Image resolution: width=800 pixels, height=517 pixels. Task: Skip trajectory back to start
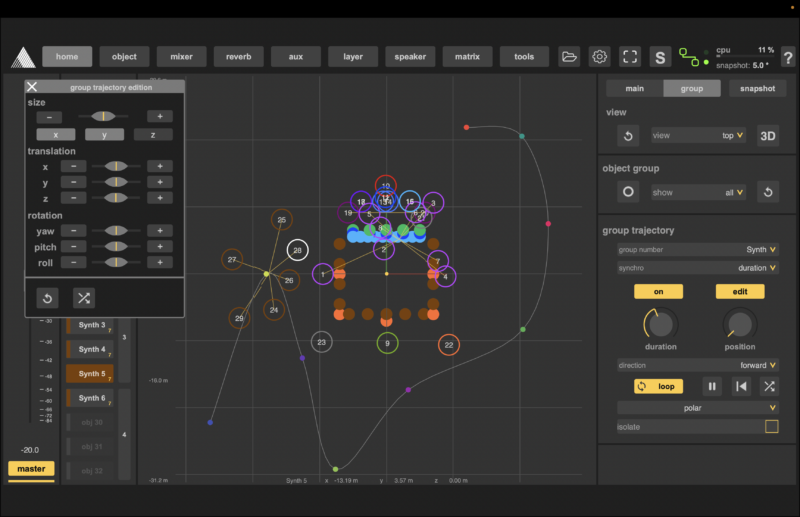click(739, 386)
